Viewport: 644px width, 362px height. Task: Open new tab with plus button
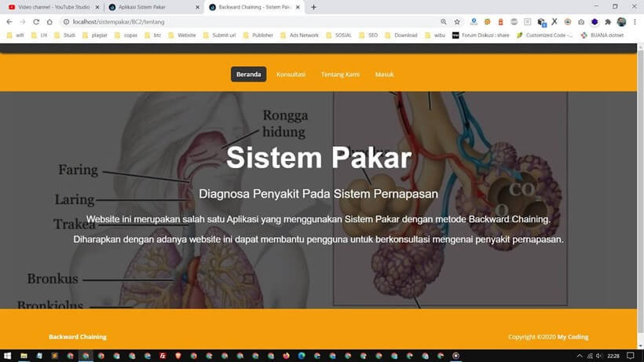click(x=314, y=7)
